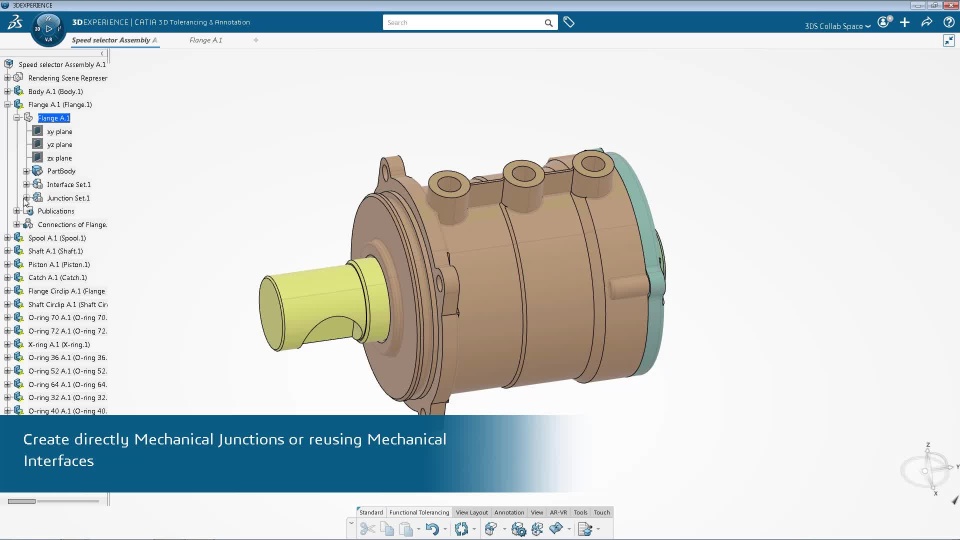
Task: Select Catch A.1 (Catch.1) in tree
Action: click(x=58, y=277)
